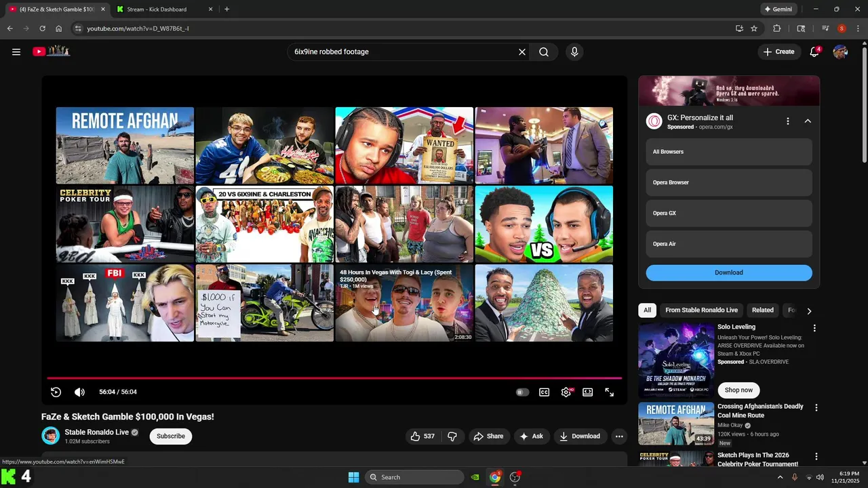Select the All filter chip
The width and height of the screenshot is (868, 488).
[647, 310]
